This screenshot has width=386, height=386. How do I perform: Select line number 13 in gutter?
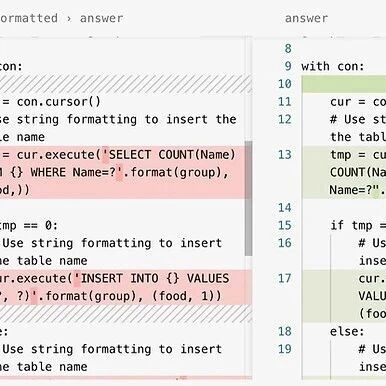(285, 155)
